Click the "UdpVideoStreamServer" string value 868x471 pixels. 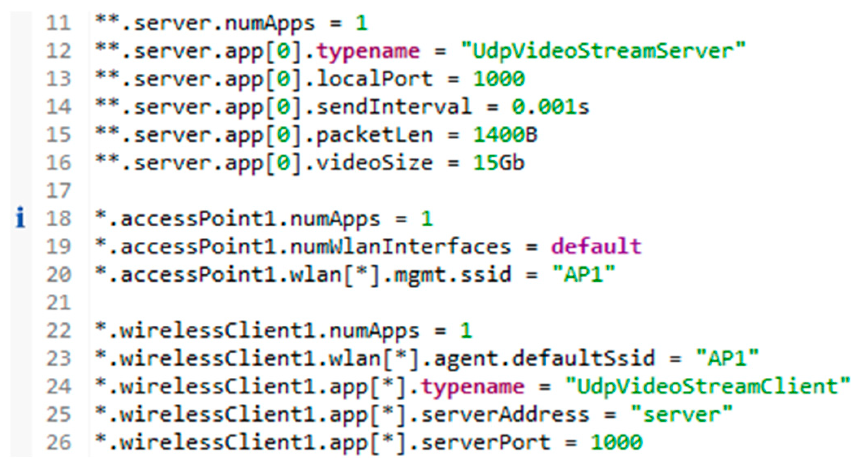[x=603, y=51]
